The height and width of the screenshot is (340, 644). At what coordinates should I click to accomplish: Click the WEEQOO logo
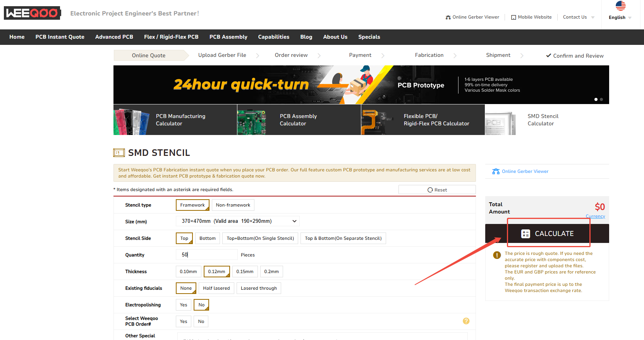tap(33, 13)
